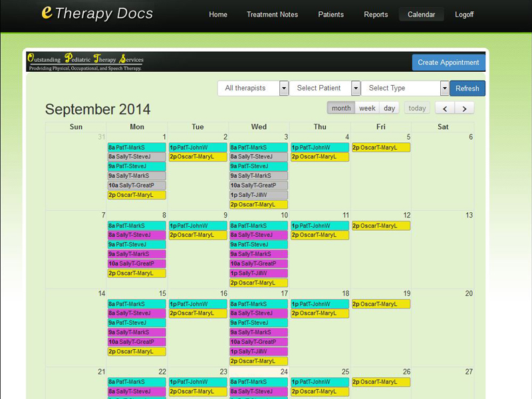
Task: Open Wednesday Sept 10 SallyT-JillW magenta appointment
Action: coord(259,273)
